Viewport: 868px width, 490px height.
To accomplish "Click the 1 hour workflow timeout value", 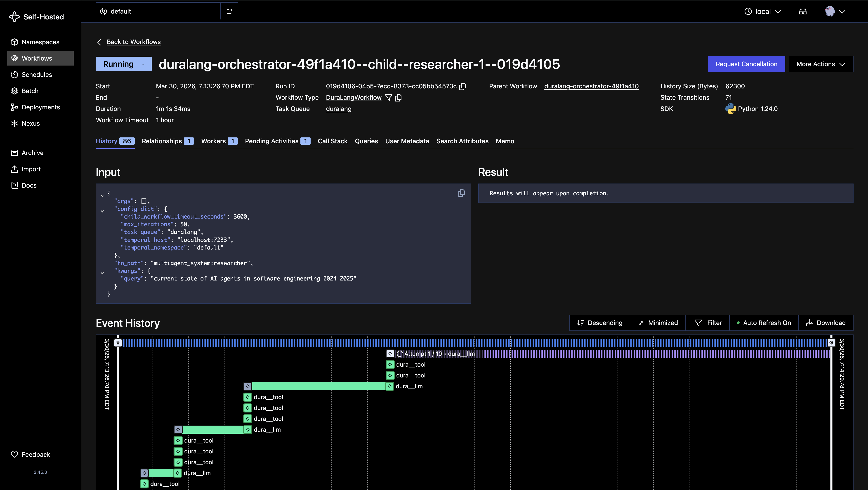I will click(165, 120).
